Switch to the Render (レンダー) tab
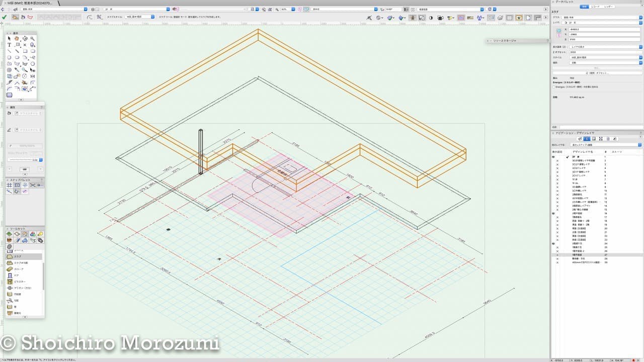The image size is (644, 362). 609,7
